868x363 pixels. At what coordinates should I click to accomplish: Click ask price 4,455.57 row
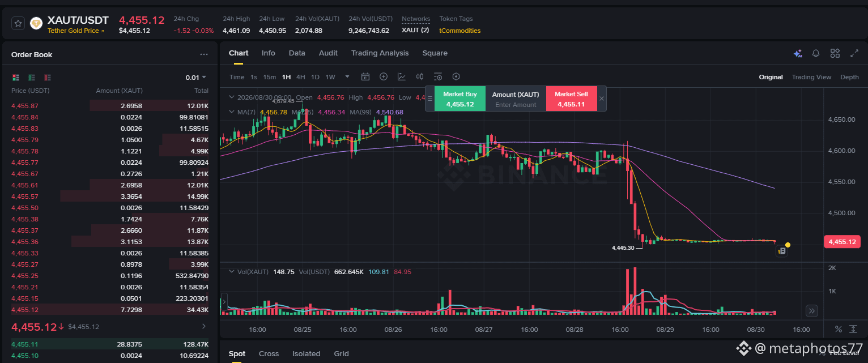[110, 197]
